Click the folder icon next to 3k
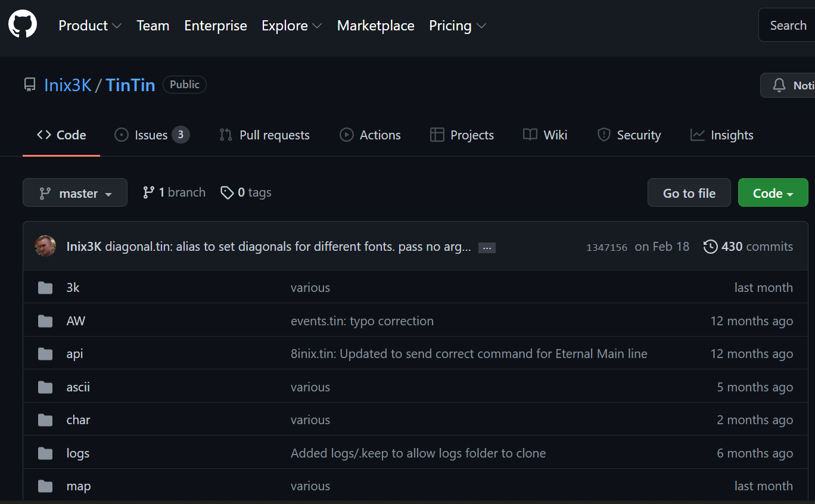The height and width of the screenshot is (504, 815). pyautogui.click(x=45, y=288)
